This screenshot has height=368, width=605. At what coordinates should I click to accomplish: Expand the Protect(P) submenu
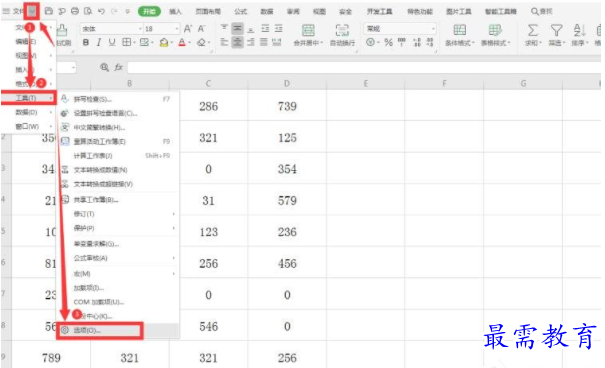tap(118, 228)
